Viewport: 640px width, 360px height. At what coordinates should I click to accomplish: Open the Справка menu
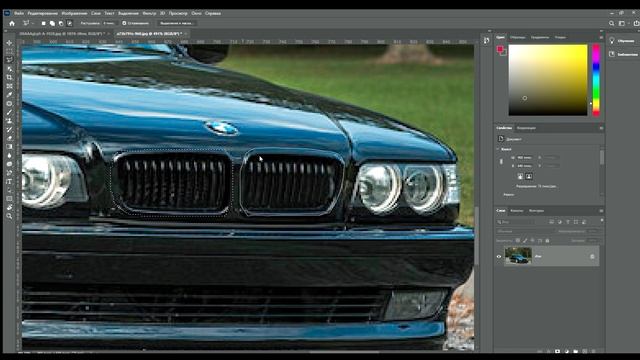point(213,13)
